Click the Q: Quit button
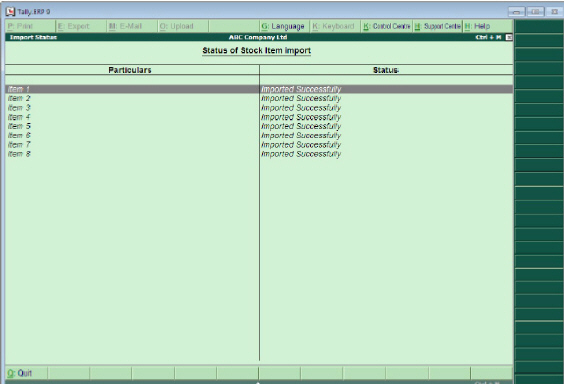The width and height of the screenshot is (564, 384). pos(26,373)
